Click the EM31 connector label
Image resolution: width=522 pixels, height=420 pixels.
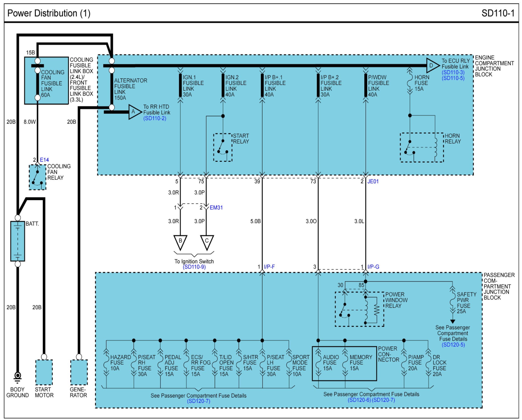pos(216,208)
